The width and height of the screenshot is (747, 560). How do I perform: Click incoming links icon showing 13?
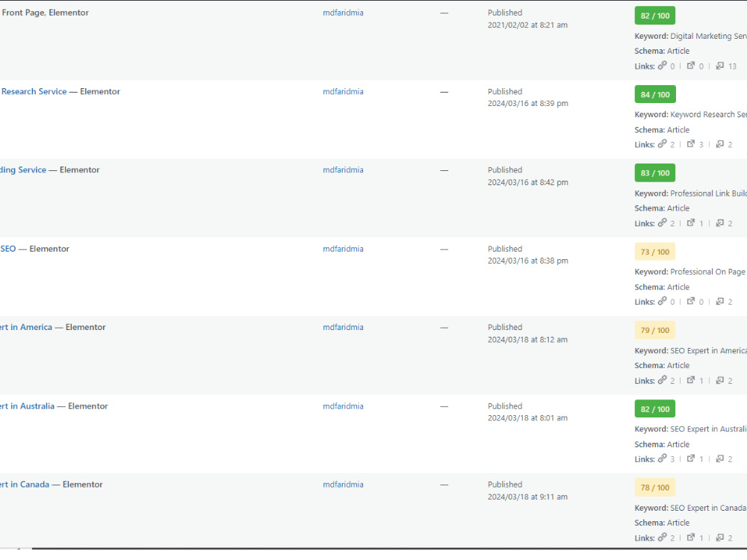pyautogui.click(x=720, y=66)
